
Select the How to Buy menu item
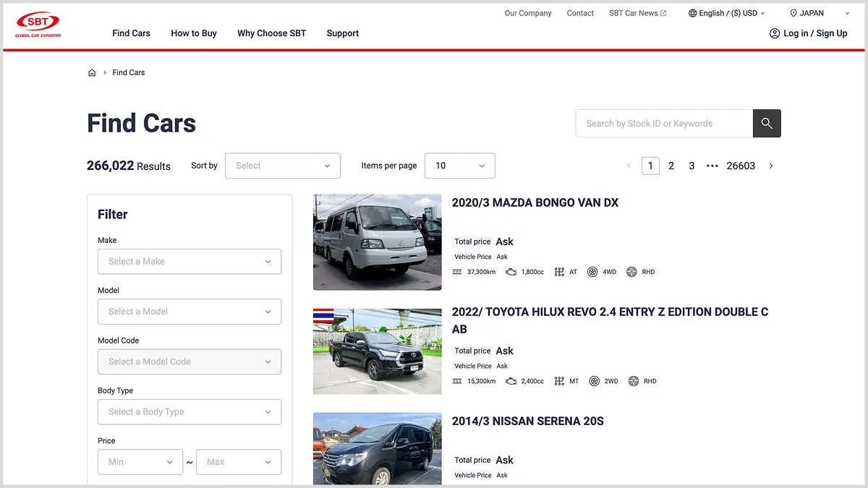[x=194, y=33]
